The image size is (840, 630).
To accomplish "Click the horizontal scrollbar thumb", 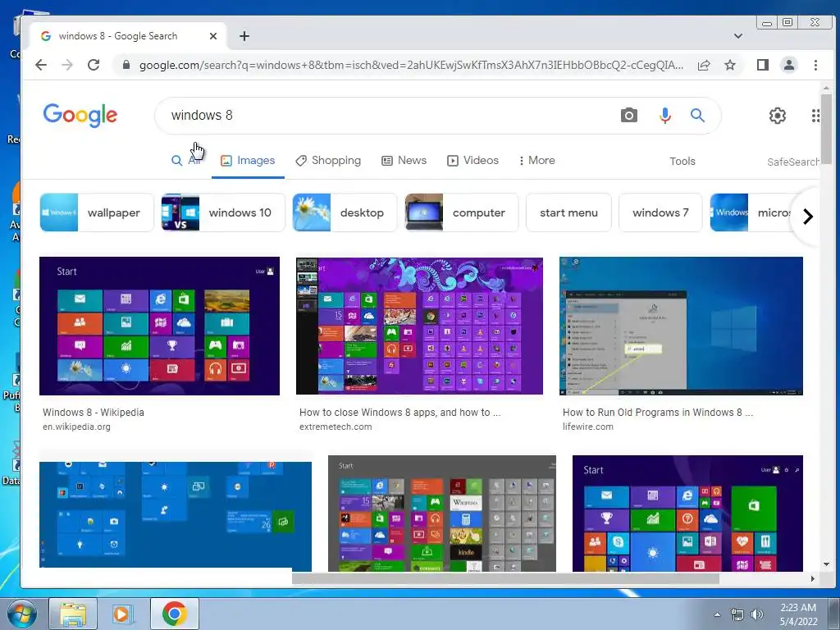I will (x=505, y=578).
